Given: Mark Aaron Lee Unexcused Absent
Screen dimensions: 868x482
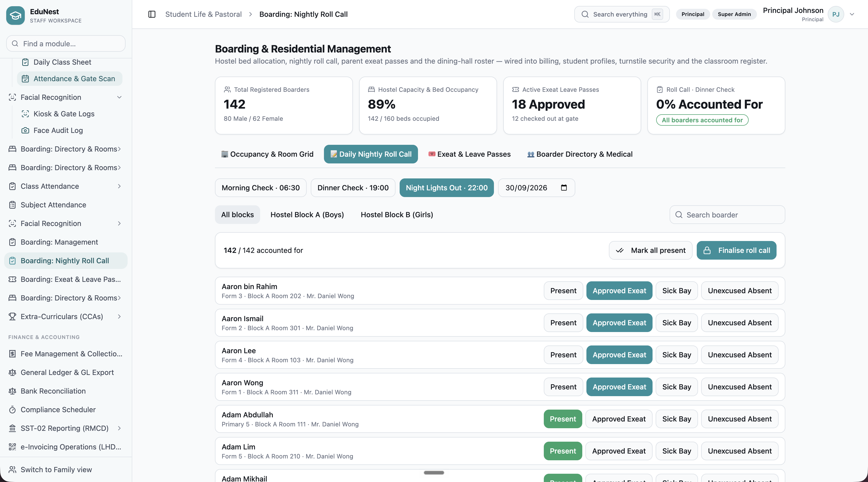Looking at the screenshot, I should point(740,355).
